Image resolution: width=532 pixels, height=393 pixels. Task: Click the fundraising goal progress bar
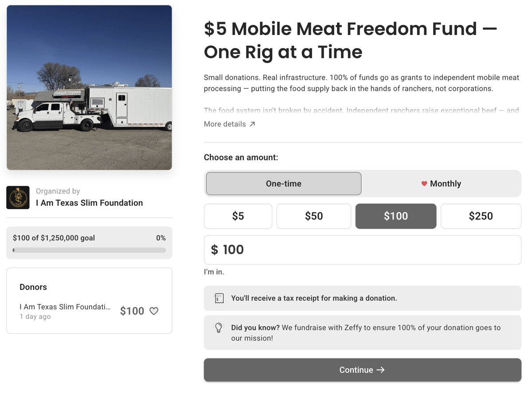click(89, 250)
